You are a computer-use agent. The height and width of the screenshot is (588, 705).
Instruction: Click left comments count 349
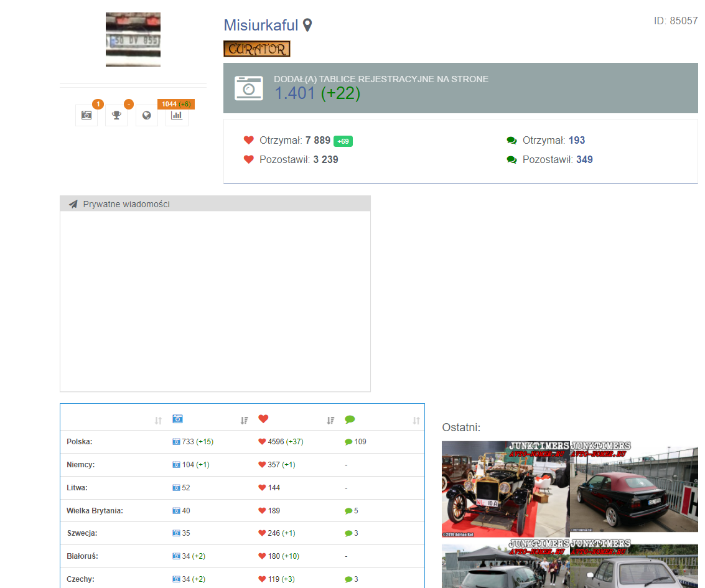584,160
